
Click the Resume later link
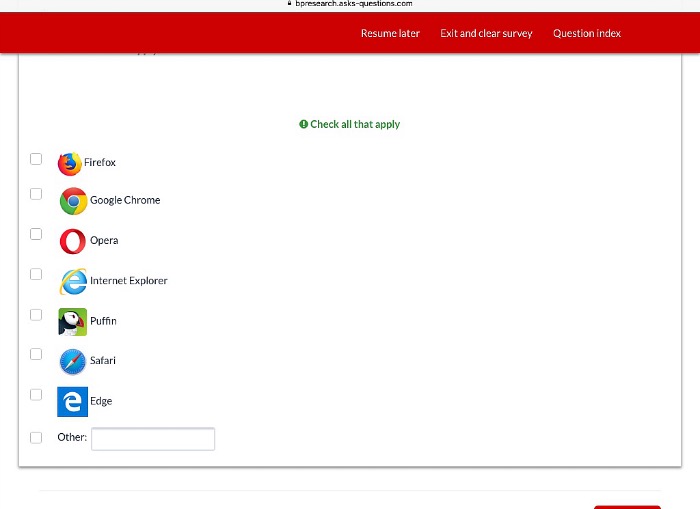tap(390, 33)
